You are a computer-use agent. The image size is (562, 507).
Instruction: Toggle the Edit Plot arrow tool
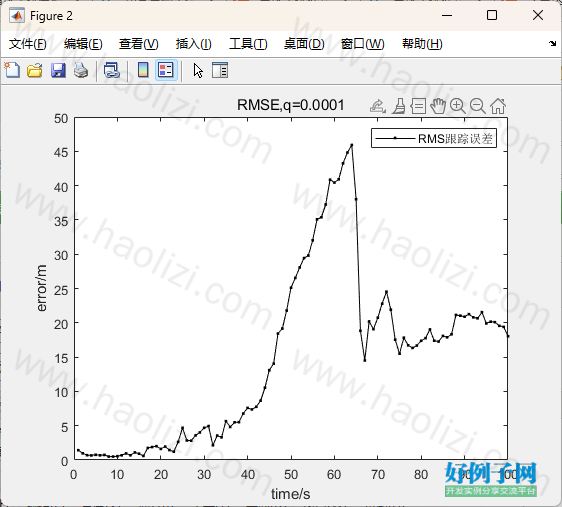pos(198,71)
